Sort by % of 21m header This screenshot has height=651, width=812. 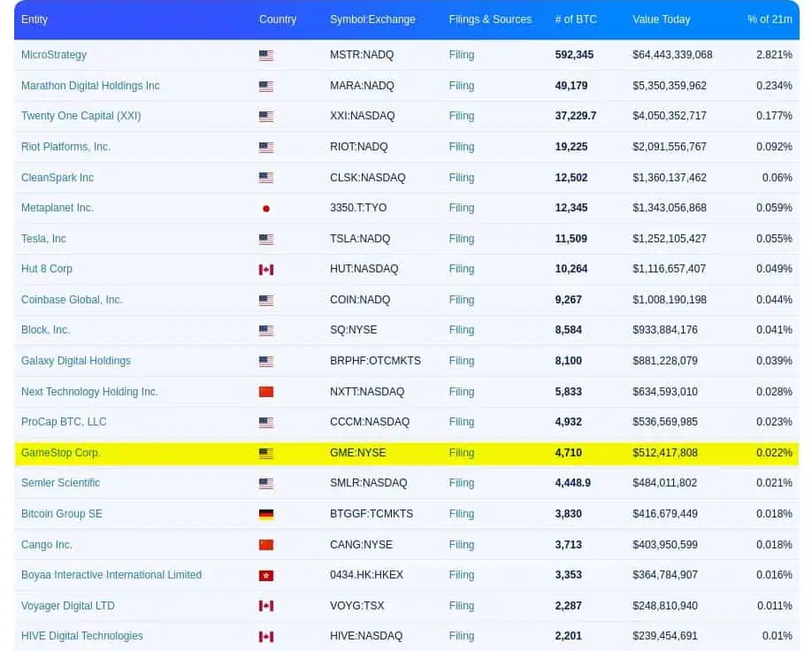point(770,19)
